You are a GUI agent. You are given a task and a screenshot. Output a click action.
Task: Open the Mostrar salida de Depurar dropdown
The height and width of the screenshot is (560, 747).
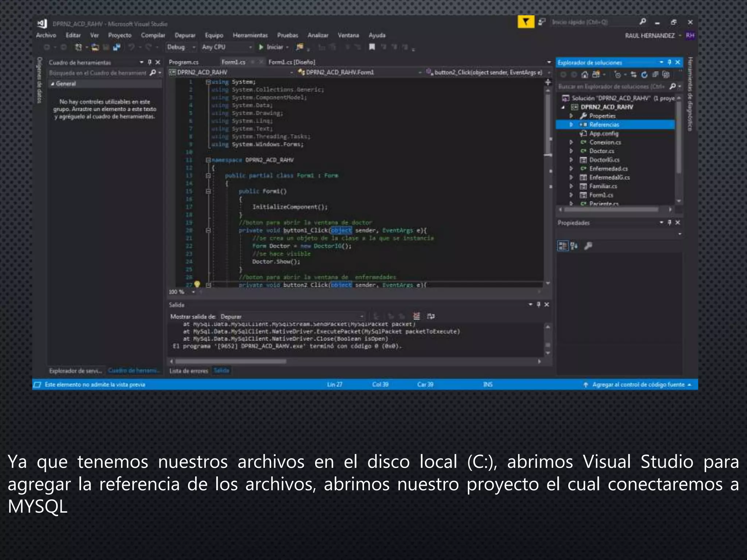click(292, 316)
